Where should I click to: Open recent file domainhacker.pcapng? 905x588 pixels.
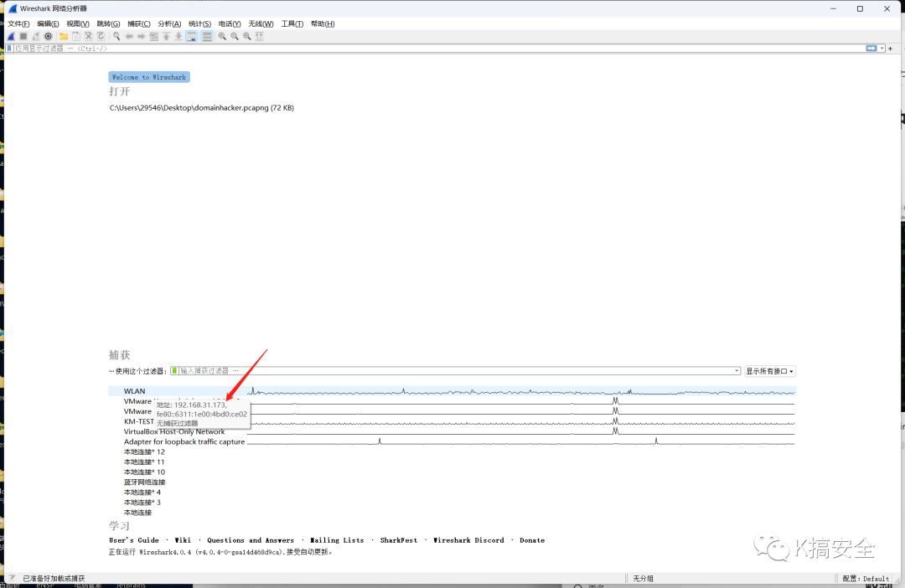point(201,108)
